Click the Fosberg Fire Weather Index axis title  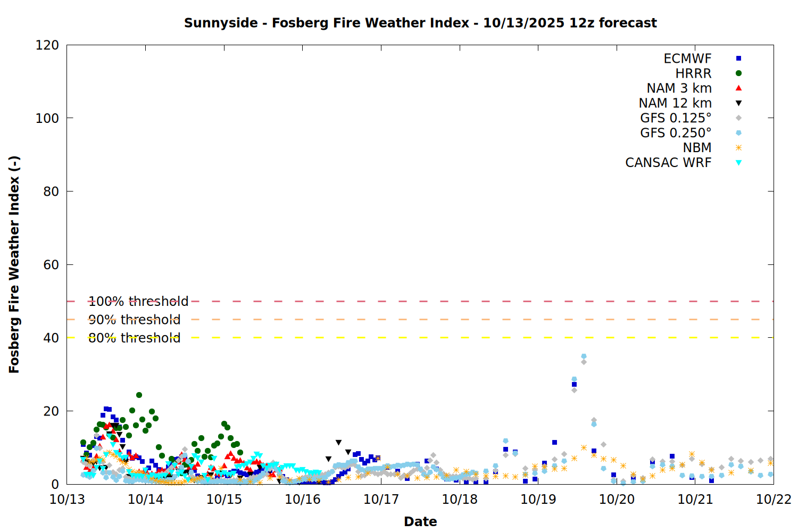[14, 264]
